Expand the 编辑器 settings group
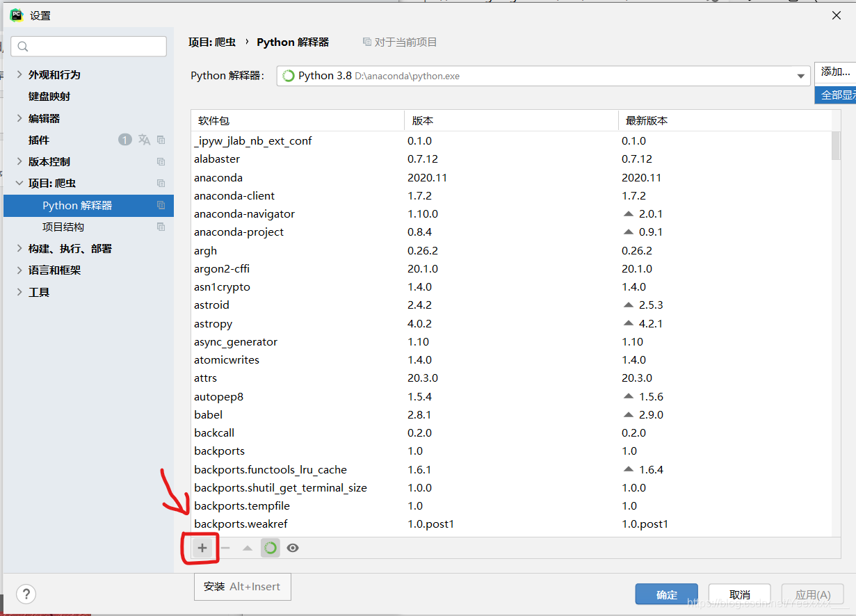 19,118
